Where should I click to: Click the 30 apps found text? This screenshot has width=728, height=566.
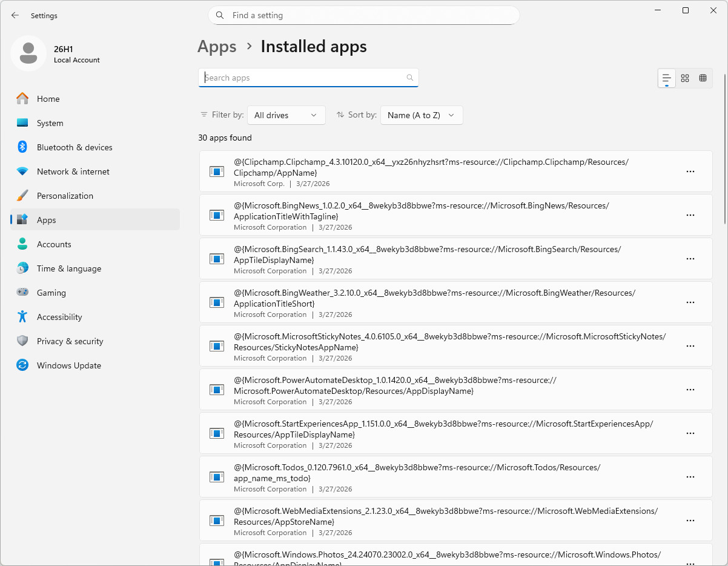point(225,138)
